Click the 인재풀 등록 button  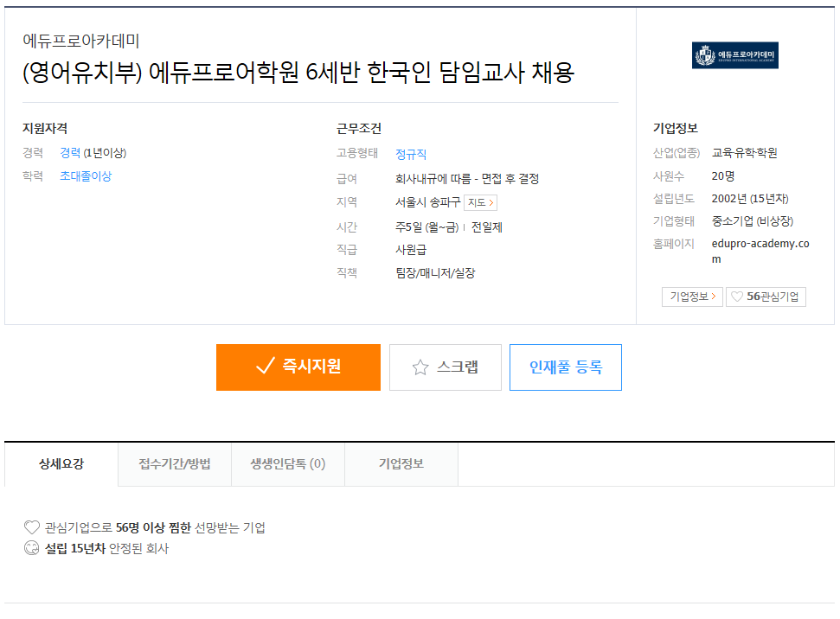coord(566,367)
